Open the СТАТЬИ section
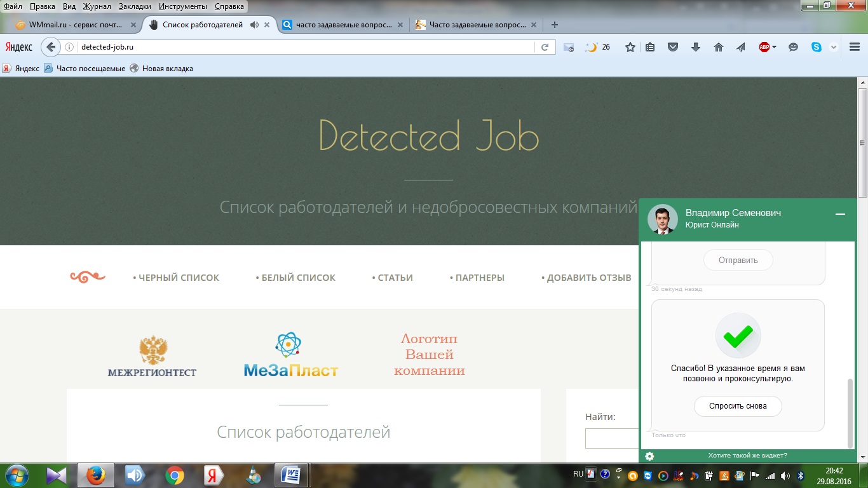The width and height of the screenshot is (868, 488). point(393,278)
